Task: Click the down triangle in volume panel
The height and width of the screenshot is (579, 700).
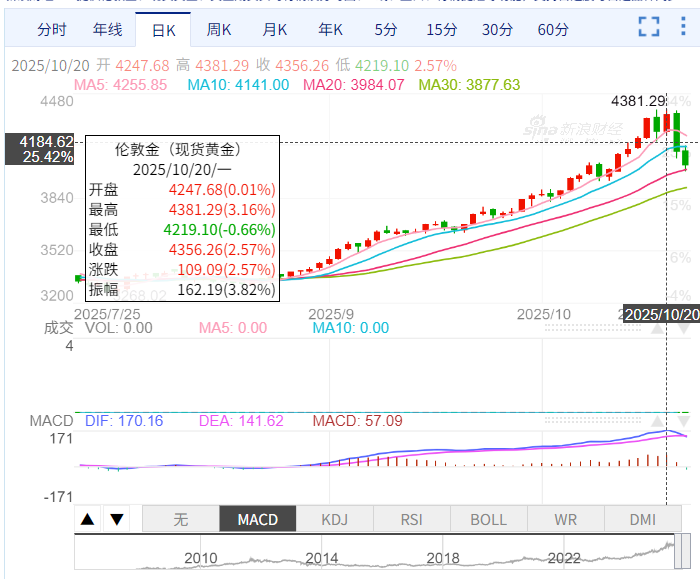Action: point(684,329)
